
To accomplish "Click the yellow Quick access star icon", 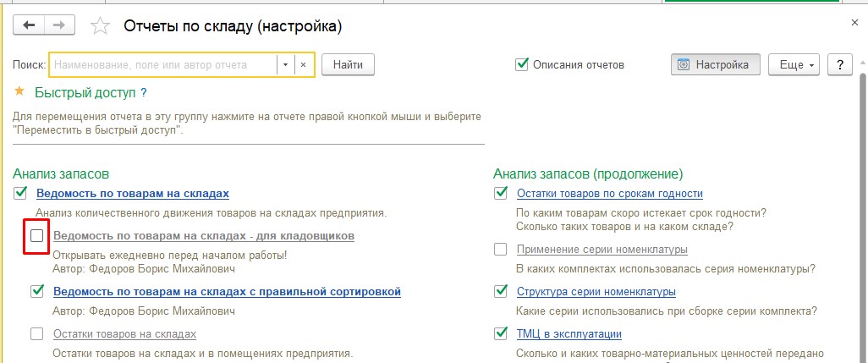I will point(19,92).
